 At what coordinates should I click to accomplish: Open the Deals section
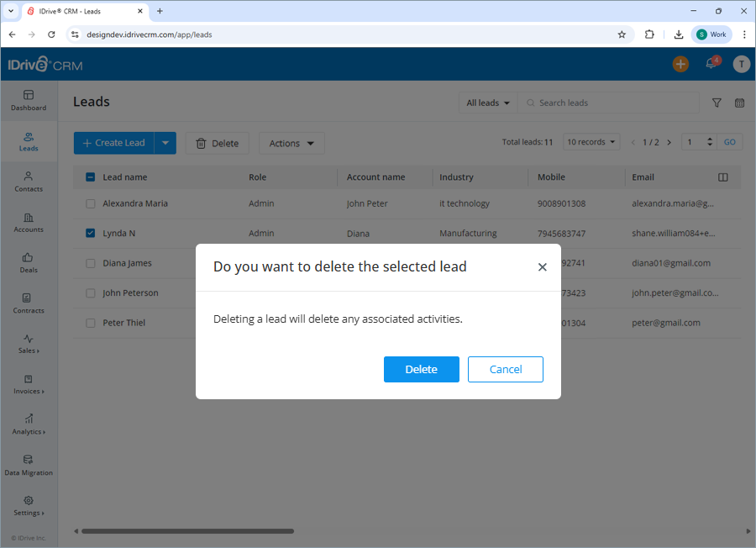pyautogui.click(x=28, y=263)
